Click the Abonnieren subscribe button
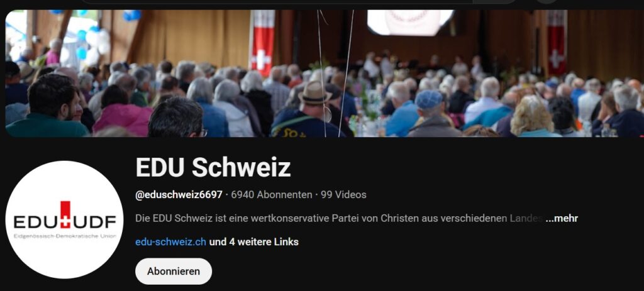 coord(174,272)
